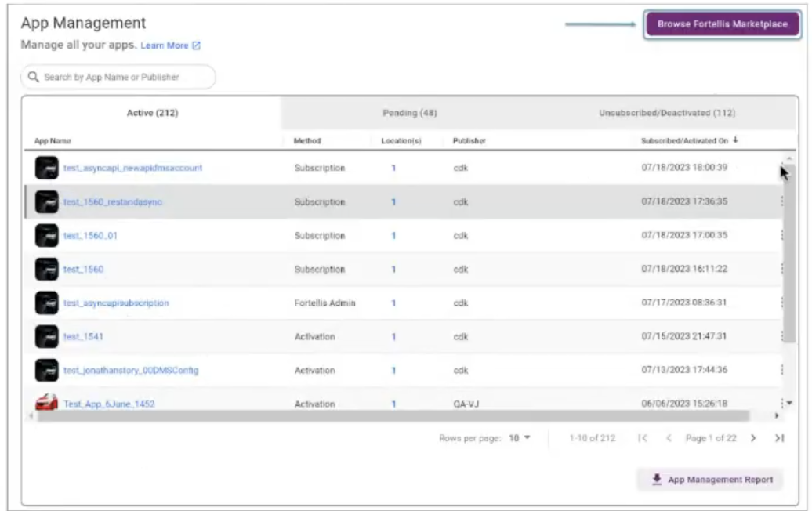This screenshot has height=511, width=812.
Task: Open the test_jonathanstory_00DMSConfig app link
Action: coord(131,370)
